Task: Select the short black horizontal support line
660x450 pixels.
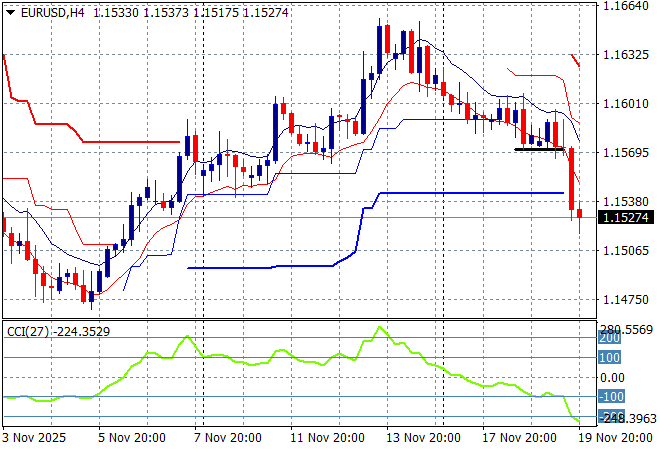Action: (x=540, y=149)
